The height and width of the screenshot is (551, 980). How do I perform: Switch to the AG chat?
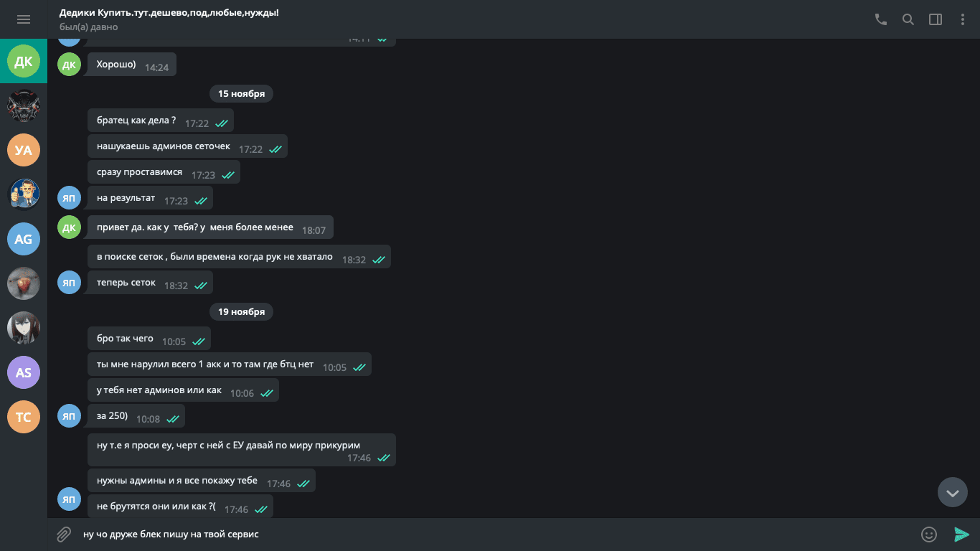tap(24, 239)
